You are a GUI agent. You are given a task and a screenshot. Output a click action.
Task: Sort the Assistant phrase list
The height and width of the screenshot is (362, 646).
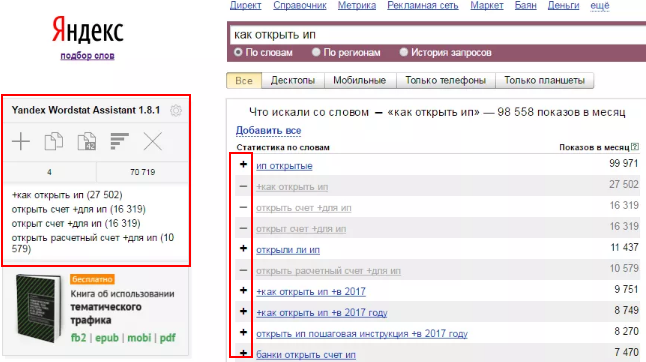pyautogui.click(x=119, y=141)
